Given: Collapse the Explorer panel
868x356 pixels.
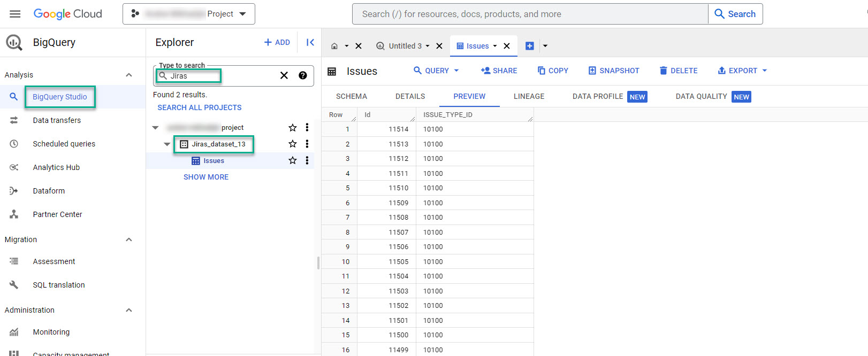Looking at the screenshot, I should coord(310,42).
